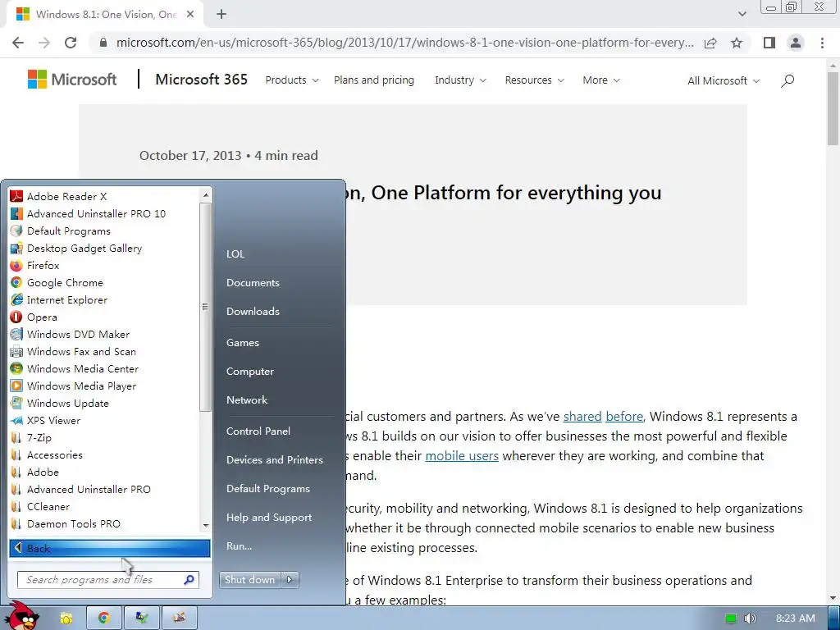Click the Microsoft logo
Image resolution: width=840 pixels, height=630 pixels.
72,80
